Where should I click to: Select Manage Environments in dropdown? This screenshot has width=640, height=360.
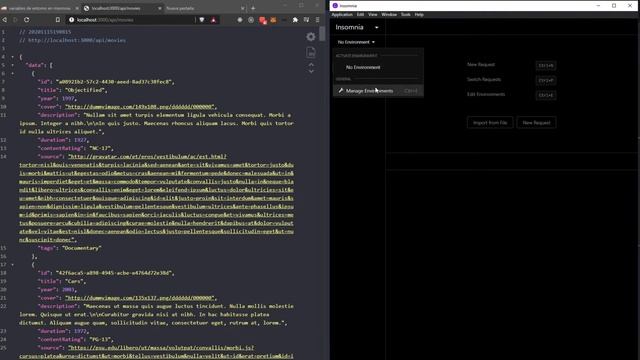point(378,91)
